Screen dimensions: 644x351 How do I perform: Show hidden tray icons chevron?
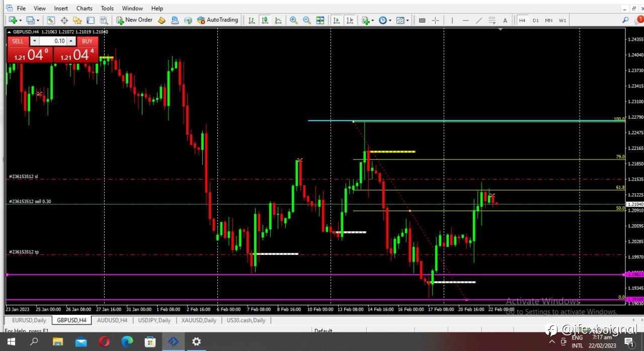tap(552, 342)
